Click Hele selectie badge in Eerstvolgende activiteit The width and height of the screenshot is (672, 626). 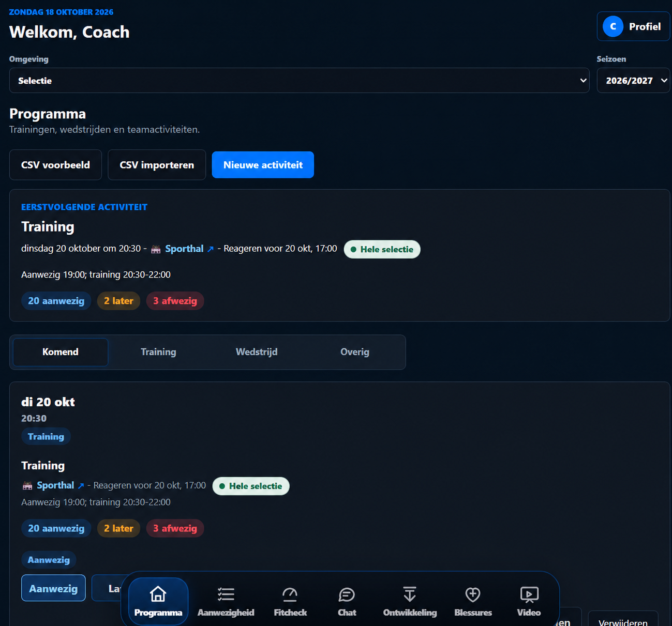[x=382, y=249]
